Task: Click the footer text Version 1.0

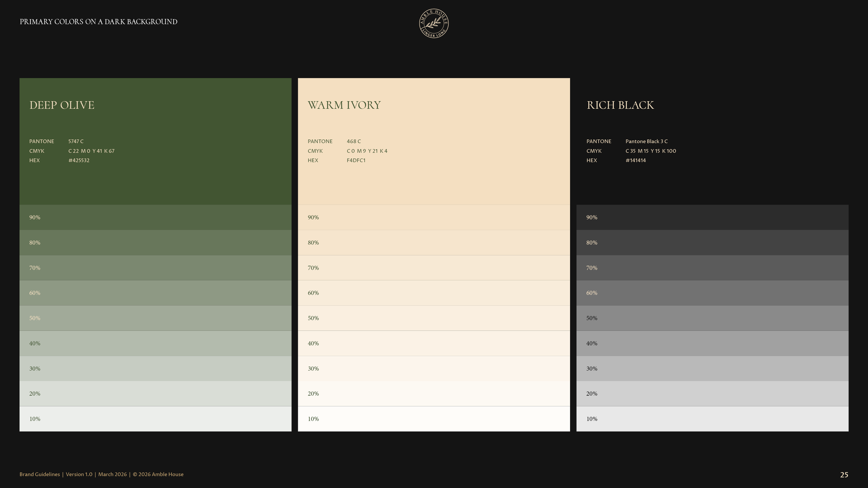Action: [79, 474]
